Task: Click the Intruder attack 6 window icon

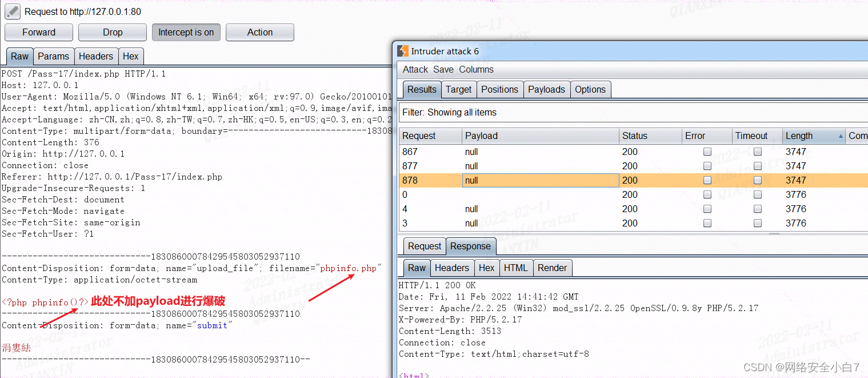Action: pyautogui.click(x=403, y=51)
